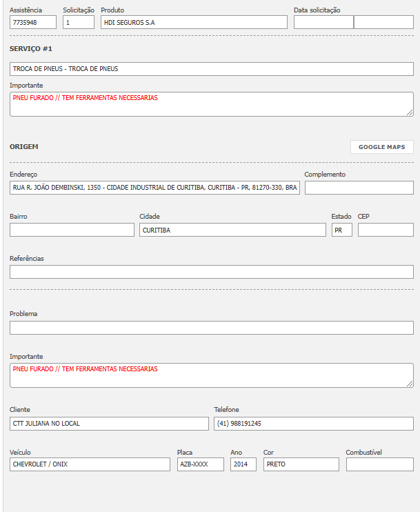
Task: Click the Assistência number field
Action: pyautogui.click(x=33, y=22)
